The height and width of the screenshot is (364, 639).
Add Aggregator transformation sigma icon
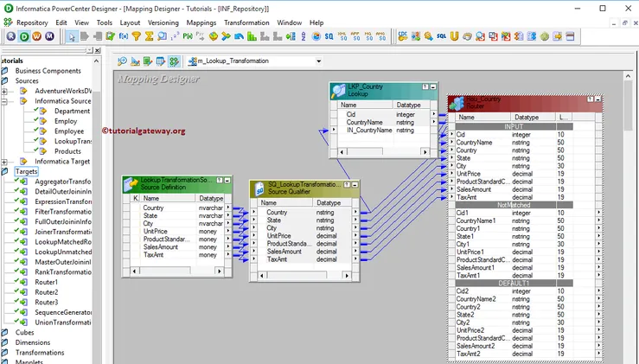(149, 36)
